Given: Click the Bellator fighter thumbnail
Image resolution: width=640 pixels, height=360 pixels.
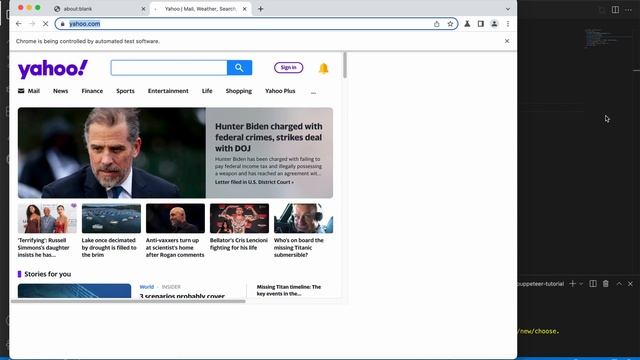Looking at the screenshot, I should tap(239, 218).
